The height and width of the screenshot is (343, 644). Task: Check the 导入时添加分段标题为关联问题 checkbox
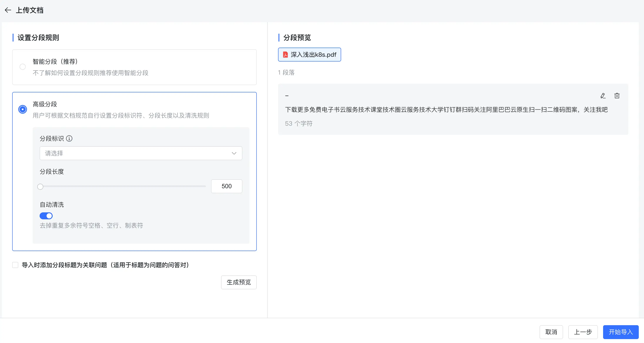point(15,265)
